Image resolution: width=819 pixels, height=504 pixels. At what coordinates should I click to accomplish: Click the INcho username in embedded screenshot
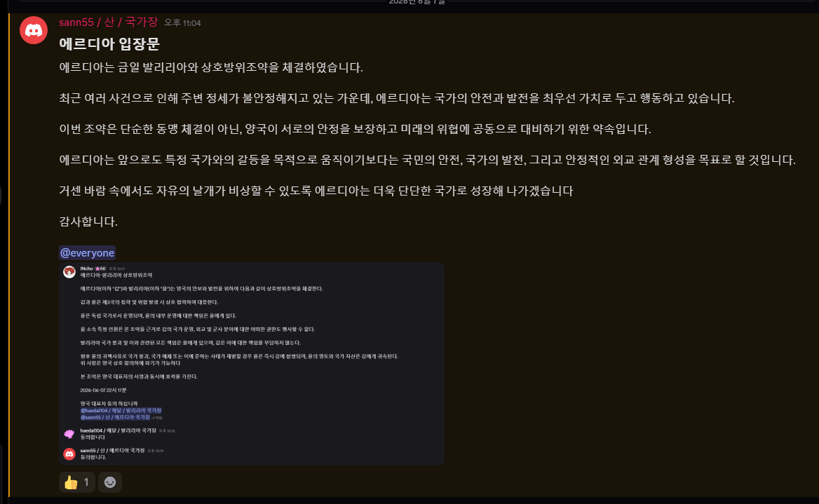click(x=86, y=268)
